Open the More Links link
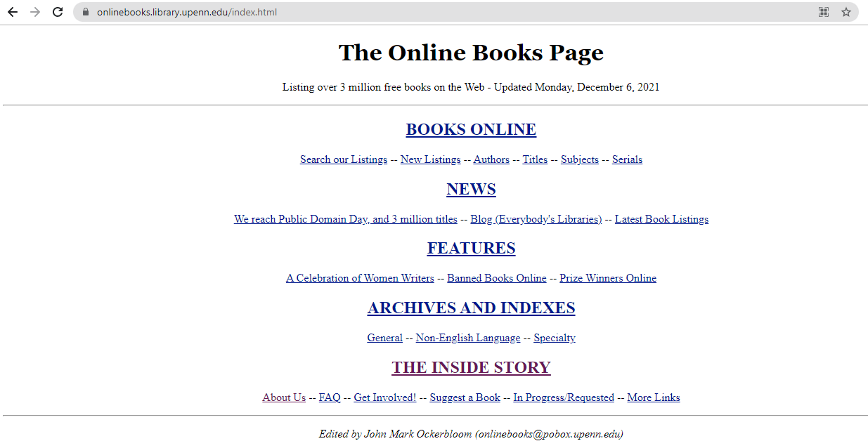This screenshot has height=441, width=868. [x=654, y=397]
